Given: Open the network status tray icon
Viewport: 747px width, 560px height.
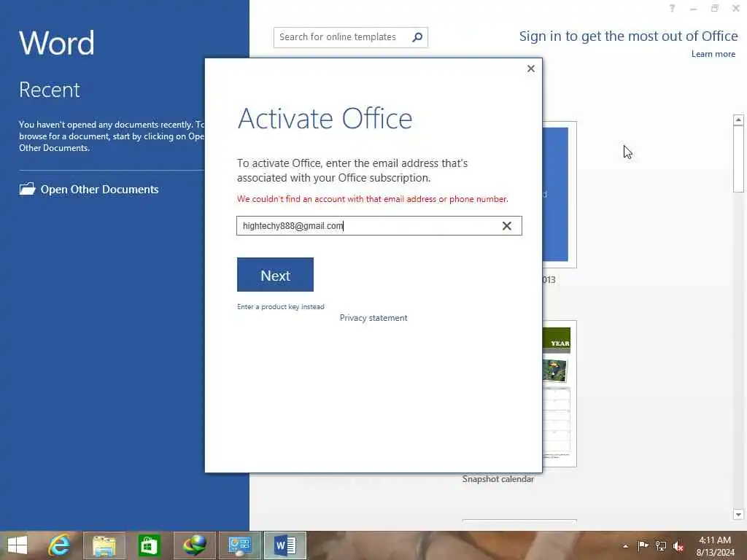Looking at the screenshot, I should 661,545.
